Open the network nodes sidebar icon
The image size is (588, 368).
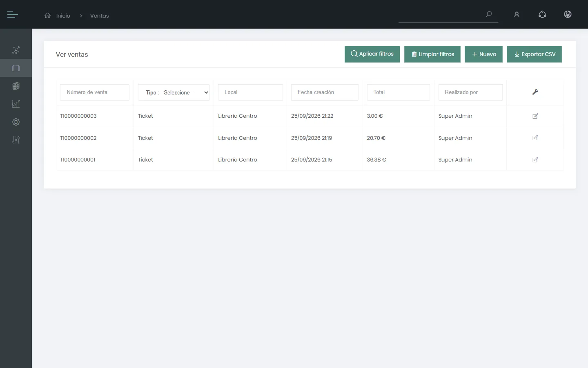[16, 50]
